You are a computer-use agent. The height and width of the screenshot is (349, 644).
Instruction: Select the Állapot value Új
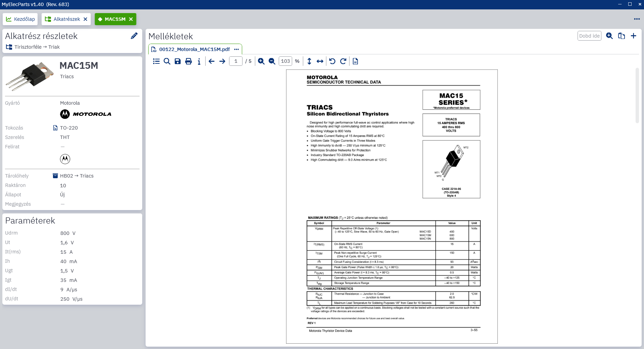pyautogui.click(x=62, y=195)
